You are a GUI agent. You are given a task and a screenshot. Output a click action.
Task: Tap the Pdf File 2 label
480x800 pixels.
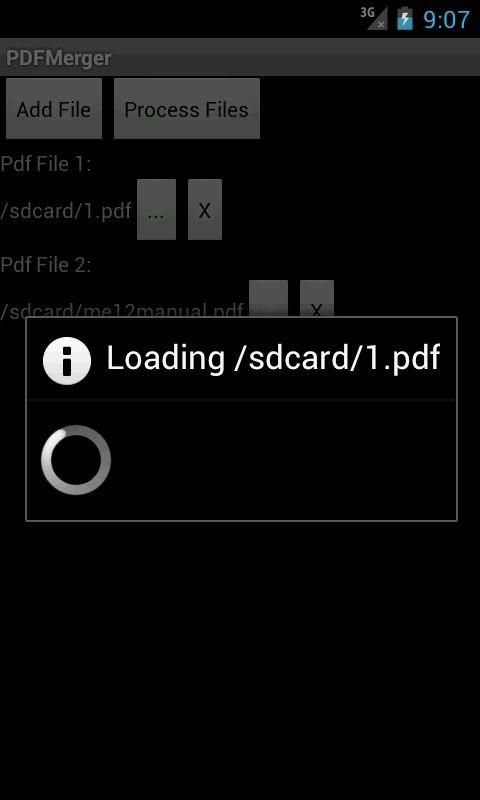(x=46, y=264)
